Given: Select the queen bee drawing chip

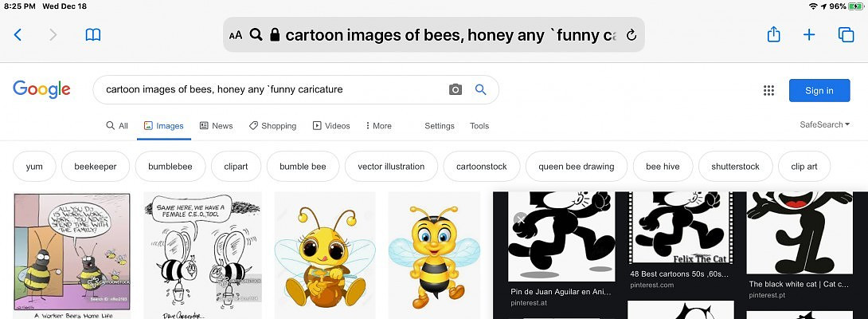Looking at the screenshot, I should point(576,167).
